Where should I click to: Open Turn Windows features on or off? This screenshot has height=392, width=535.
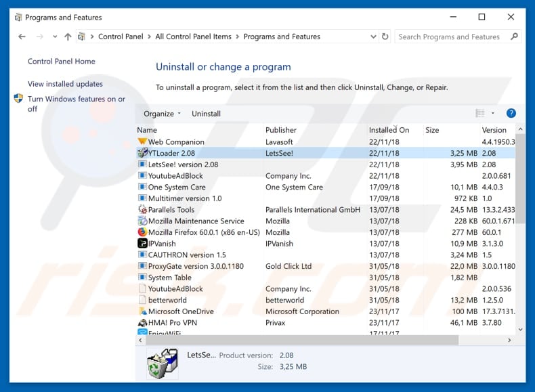(x=77, y=104)
